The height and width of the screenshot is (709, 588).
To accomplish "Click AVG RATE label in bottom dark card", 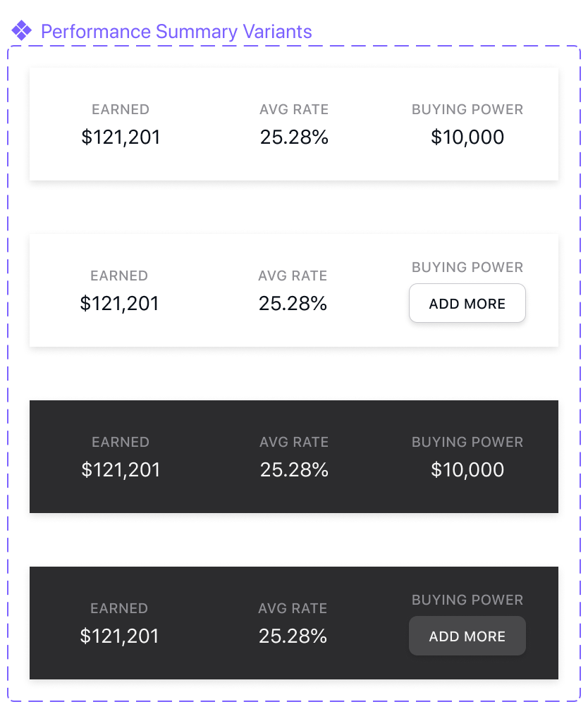I will point(293,609).
